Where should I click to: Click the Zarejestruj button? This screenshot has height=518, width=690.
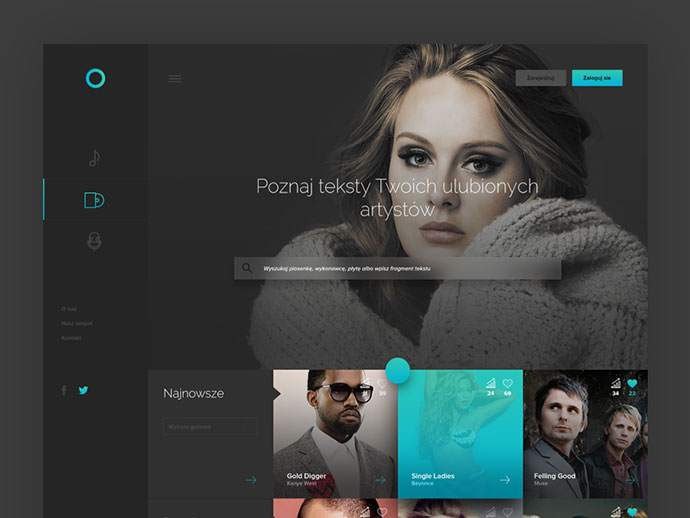click(541, 78)
